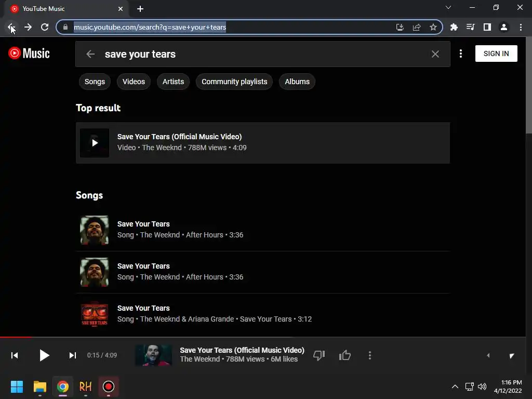Open the Chrome profile icon
532x399 pixels.
tap(504, 27)
